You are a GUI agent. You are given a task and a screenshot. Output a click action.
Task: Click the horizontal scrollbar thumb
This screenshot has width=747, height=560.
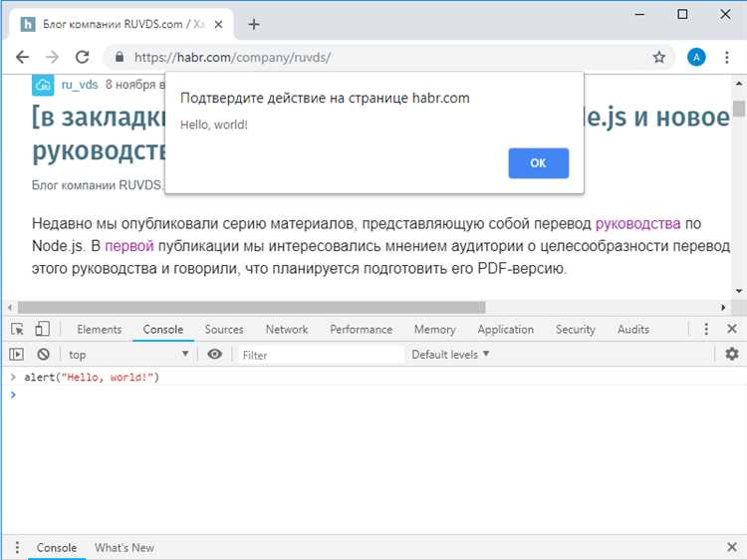(x=252, y=308)
